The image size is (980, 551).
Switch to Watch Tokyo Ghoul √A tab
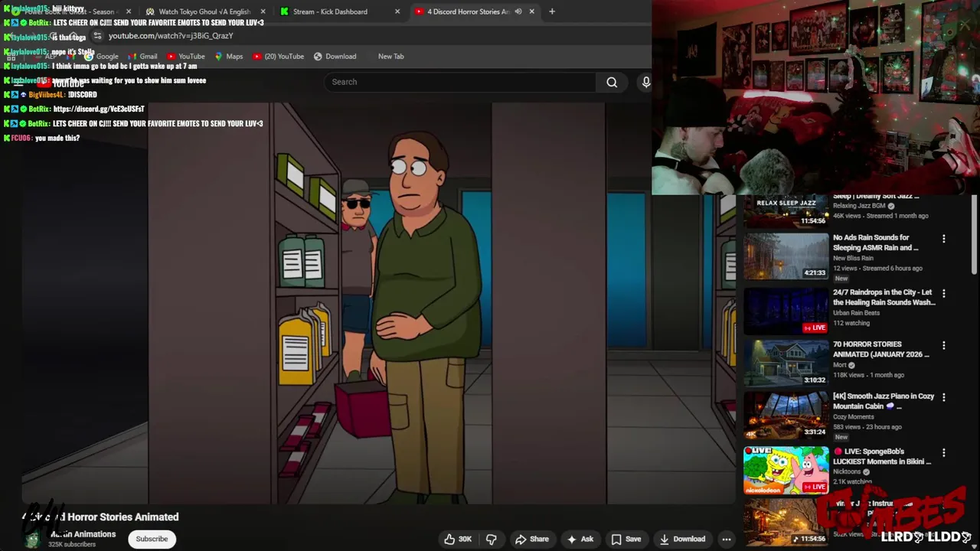204,11
